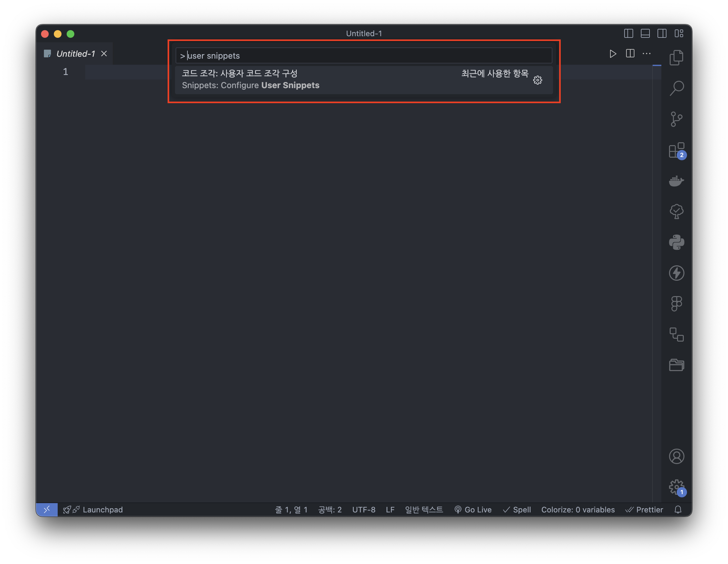Open the Thunder Client lightning icon
Viewport: 728px width, 564px height.
(676, 273)
